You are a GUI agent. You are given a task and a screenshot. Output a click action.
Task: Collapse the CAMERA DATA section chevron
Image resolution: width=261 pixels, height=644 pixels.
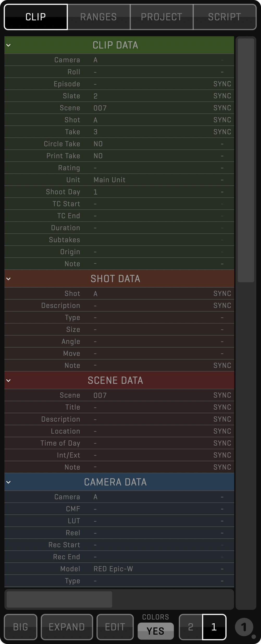pyautogui.click(x=8, y=482)
